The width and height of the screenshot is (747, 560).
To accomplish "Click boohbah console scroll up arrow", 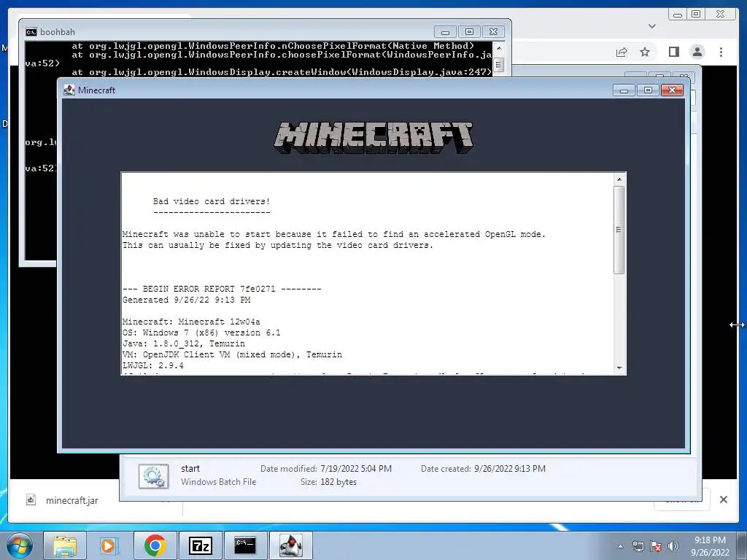I will coord(499,48).
